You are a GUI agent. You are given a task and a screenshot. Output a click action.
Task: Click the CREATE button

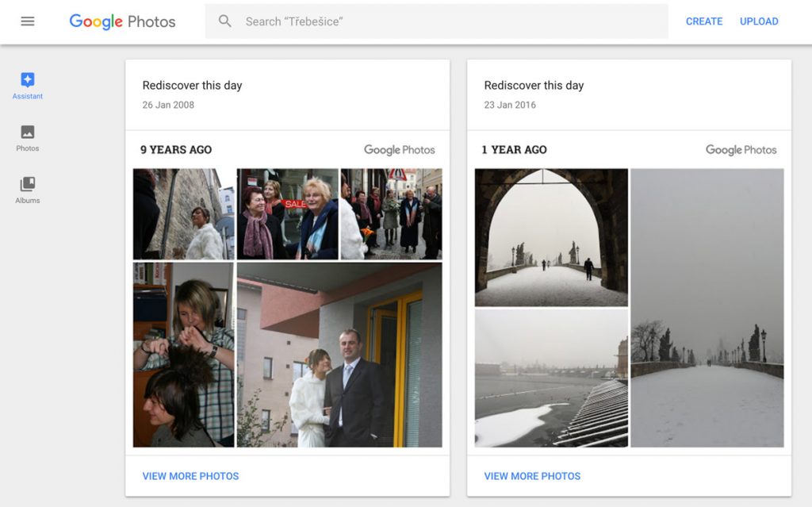click(703, 21)
